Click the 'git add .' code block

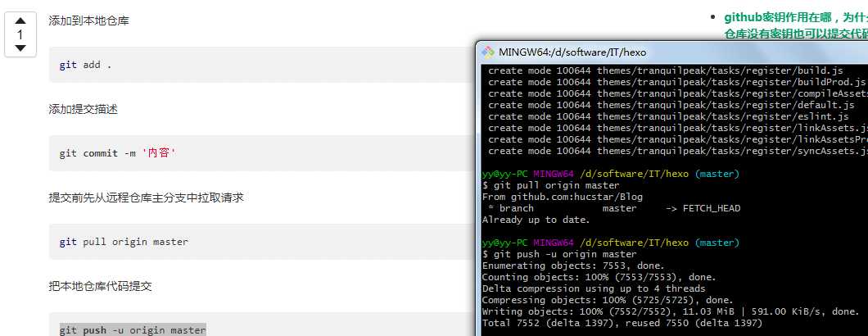[262, 65]
